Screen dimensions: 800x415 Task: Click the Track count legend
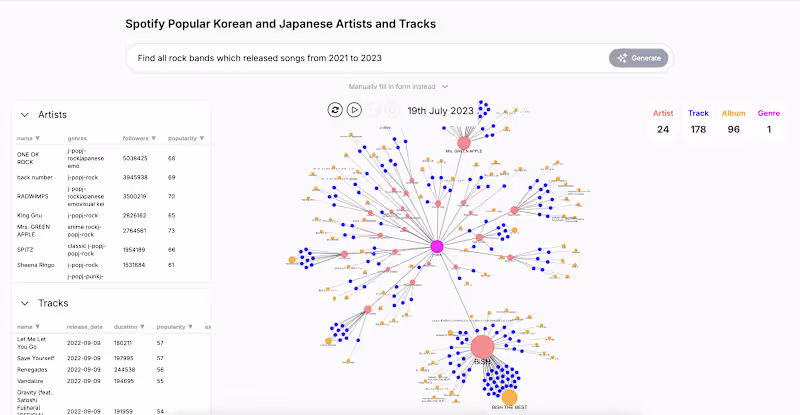[698, 121]
